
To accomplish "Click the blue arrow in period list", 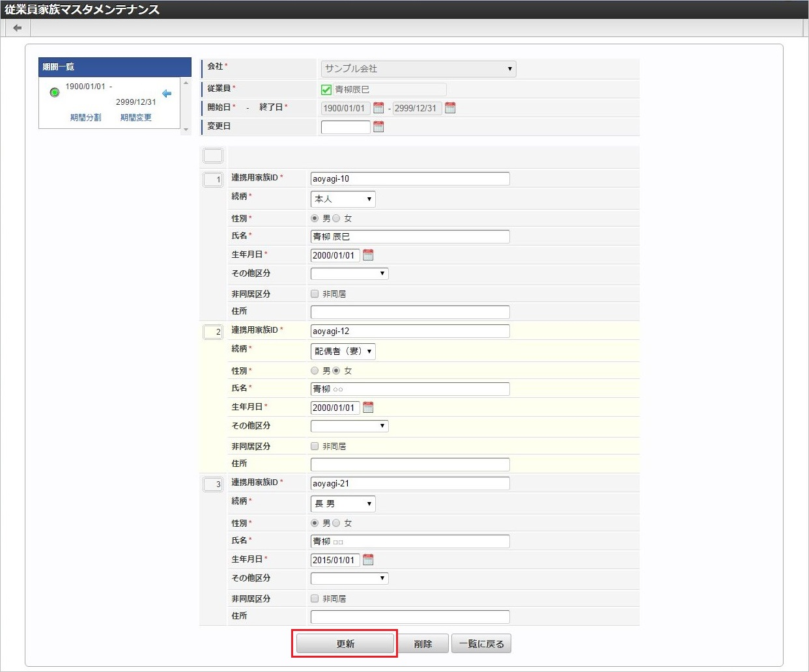I will coord(167,94).
